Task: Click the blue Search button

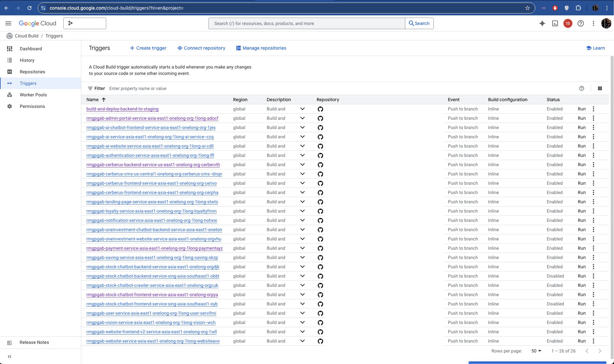Action: 419,23
